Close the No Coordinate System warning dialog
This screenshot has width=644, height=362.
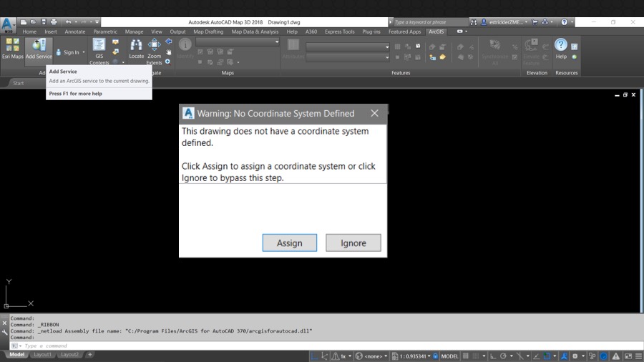[374, 113]
